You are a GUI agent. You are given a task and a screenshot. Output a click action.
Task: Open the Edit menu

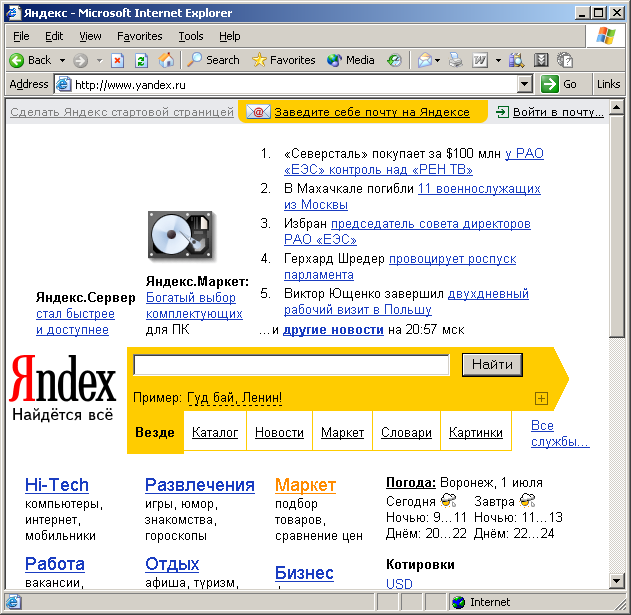pyautogui.click(x=54, y=36)
